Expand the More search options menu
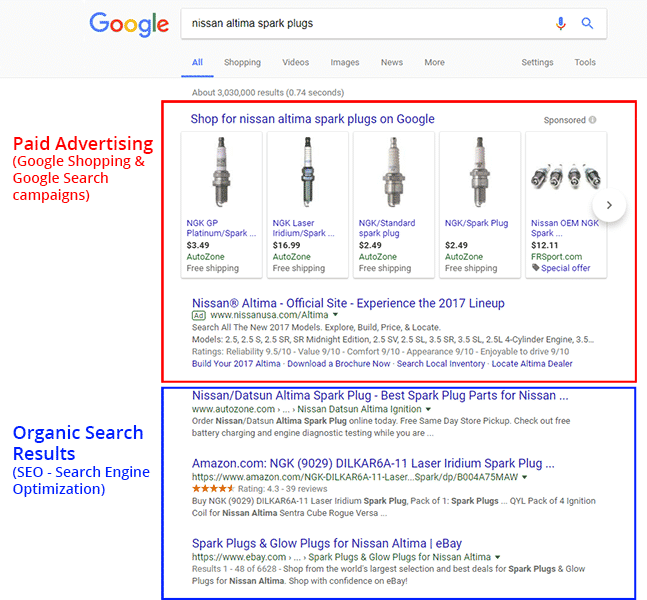 click(x=434, y=62)
